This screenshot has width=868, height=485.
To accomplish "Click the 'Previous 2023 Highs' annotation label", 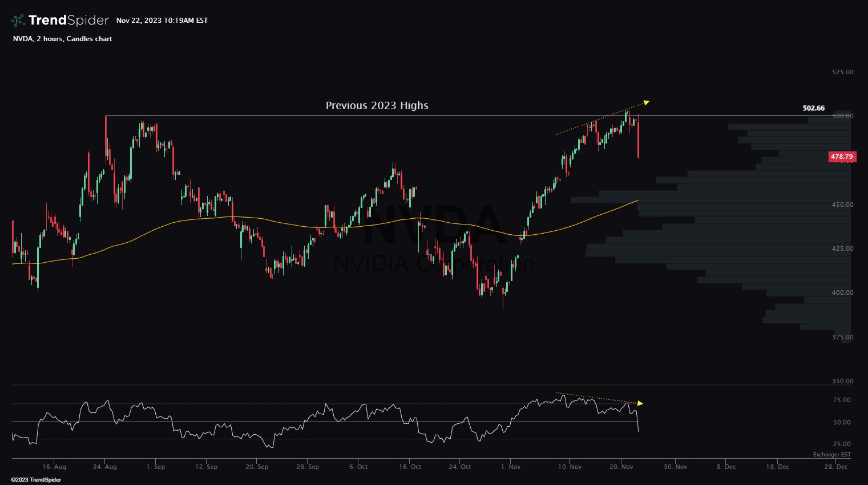I will pos(377,106).
